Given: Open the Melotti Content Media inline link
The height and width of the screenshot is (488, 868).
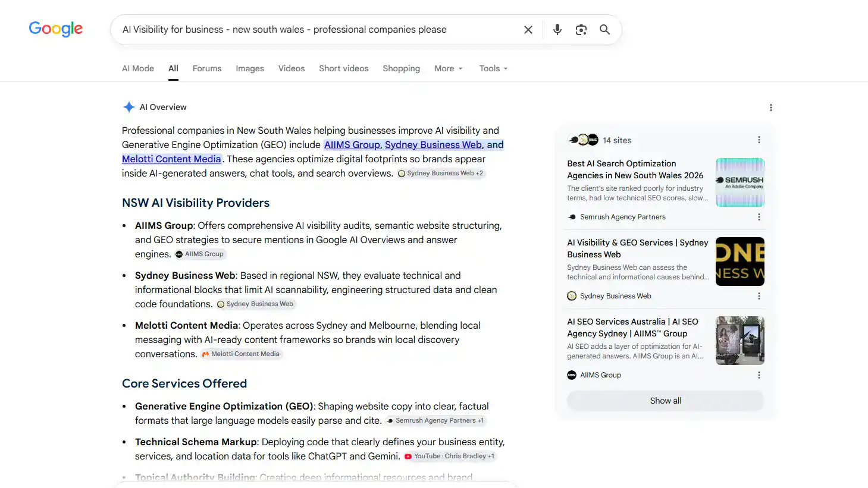Looking at the screenshot, I should coord(171,159).
